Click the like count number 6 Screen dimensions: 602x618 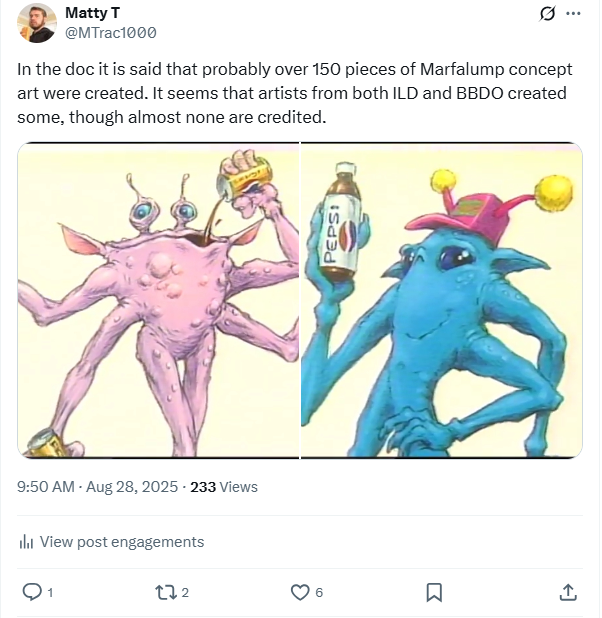tap(319, 592)
